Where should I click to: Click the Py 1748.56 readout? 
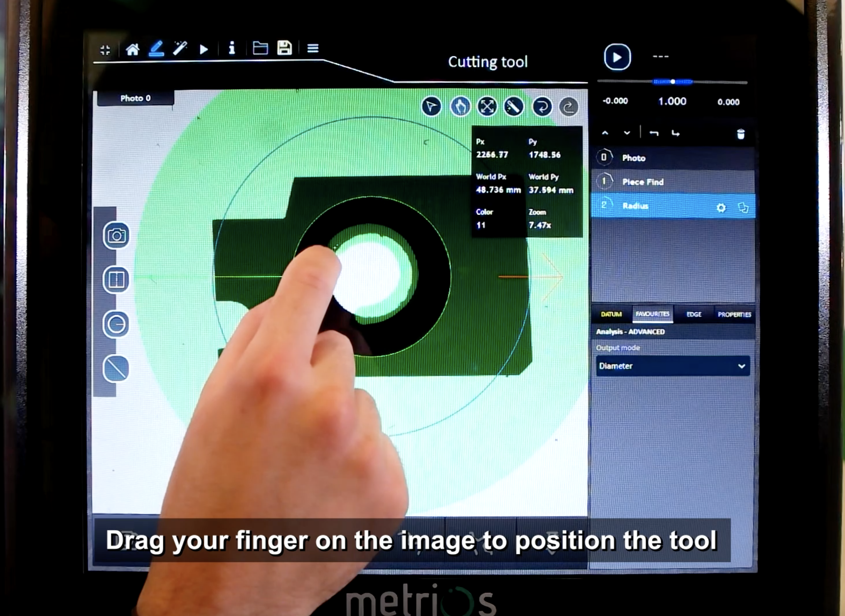tap(544, 148)
